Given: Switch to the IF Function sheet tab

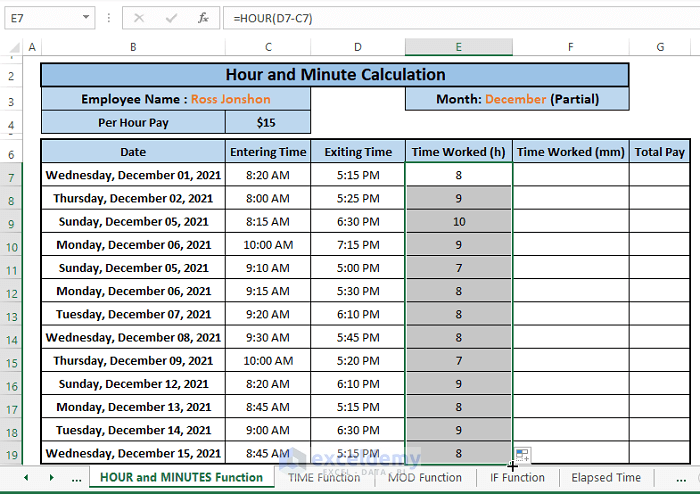Looking at the screenshot, I should (517, 477).
